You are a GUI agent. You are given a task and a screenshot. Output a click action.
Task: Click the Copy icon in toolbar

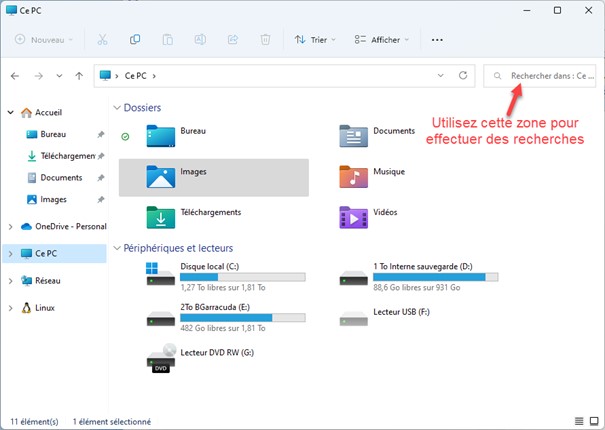point(134,40)
